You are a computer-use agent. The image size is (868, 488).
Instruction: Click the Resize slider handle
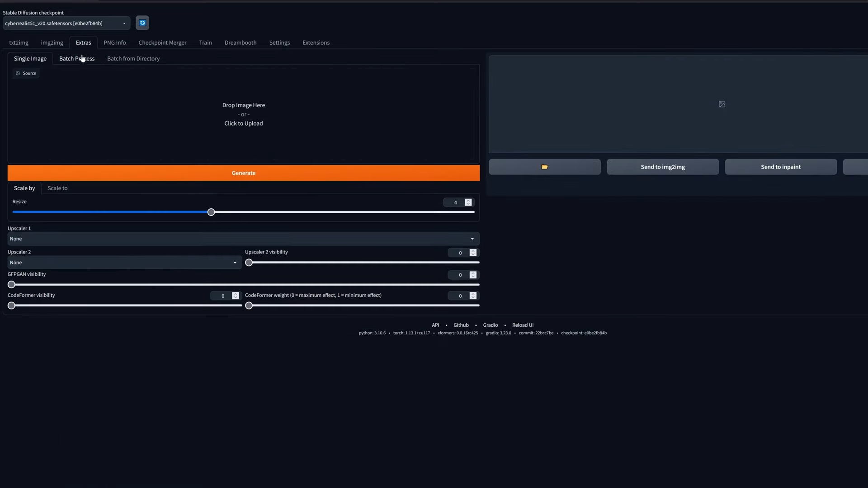[x=211, y=212]
